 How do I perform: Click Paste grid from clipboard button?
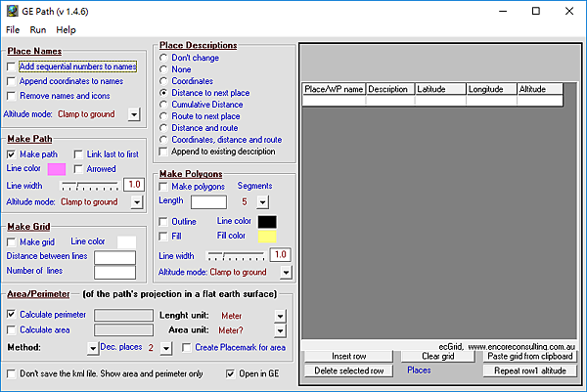[x=530, y=357]
